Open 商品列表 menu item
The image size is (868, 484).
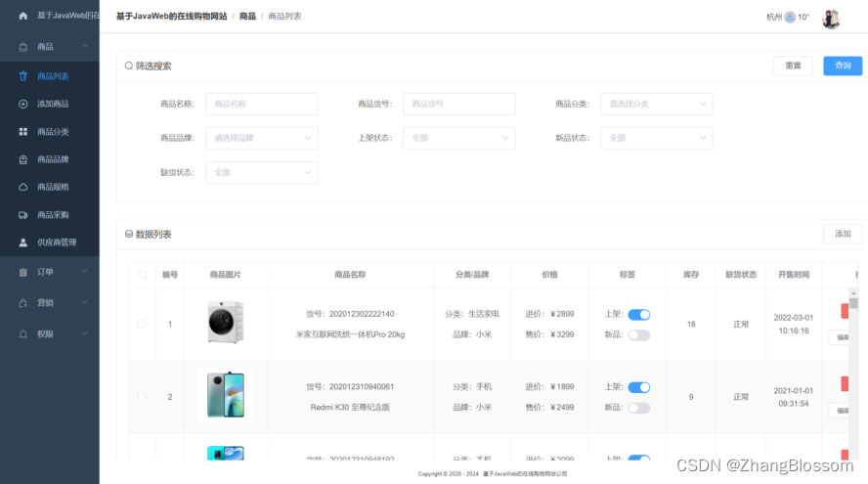click(x=50, y=76)
